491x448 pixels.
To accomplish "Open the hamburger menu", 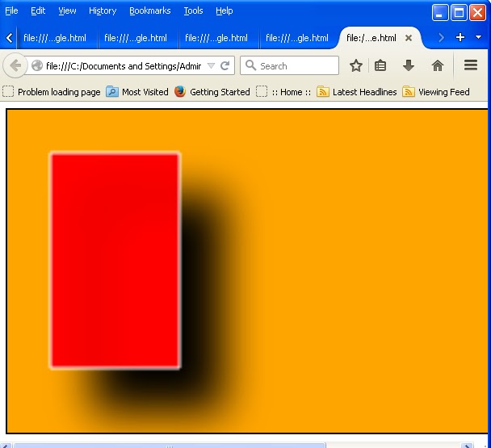I will coord(471,65).
